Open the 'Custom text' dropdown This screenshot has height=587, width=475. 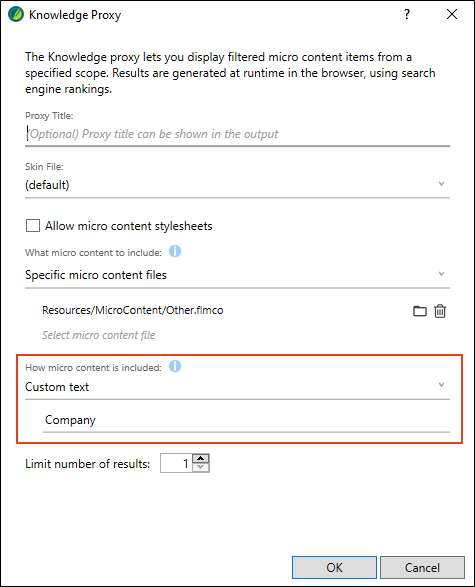237,387
